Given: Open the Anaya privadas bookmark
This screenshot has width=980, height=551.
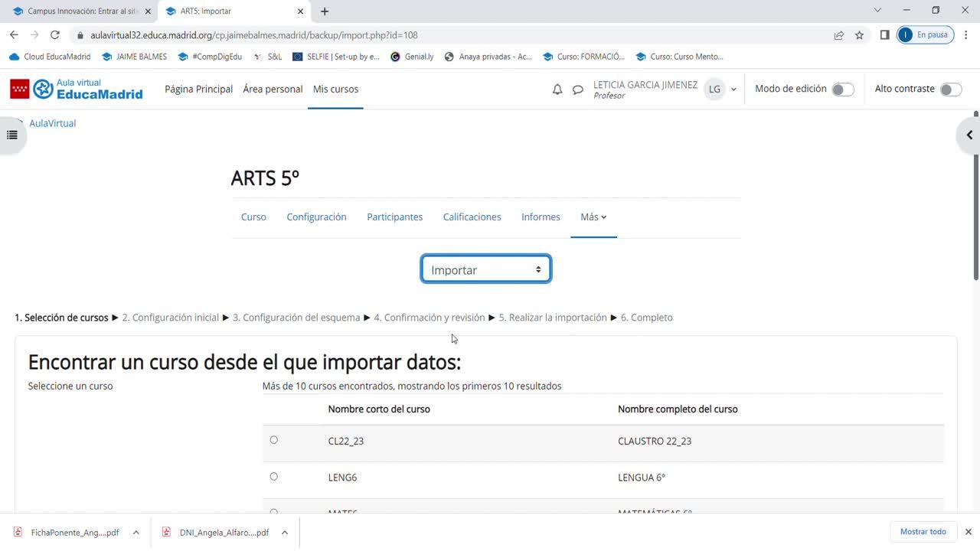Looking at the screenshot, I should click(x=488, y=57).
